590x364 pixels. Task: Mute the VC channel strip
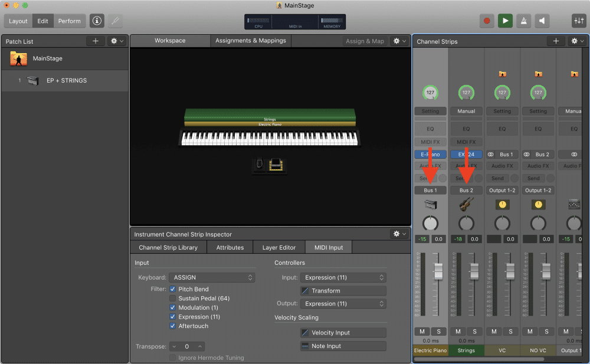pyautogui.click(x=494, y=331)
